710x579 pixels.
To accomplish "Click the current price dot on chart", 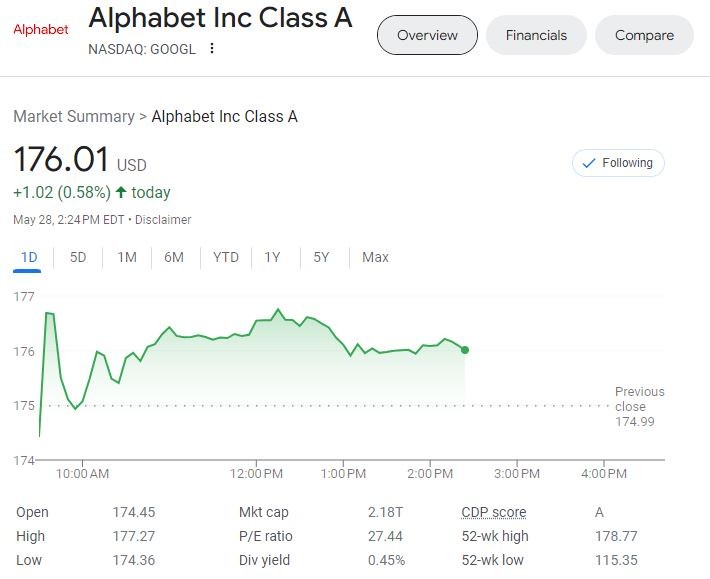I will 465,350.
